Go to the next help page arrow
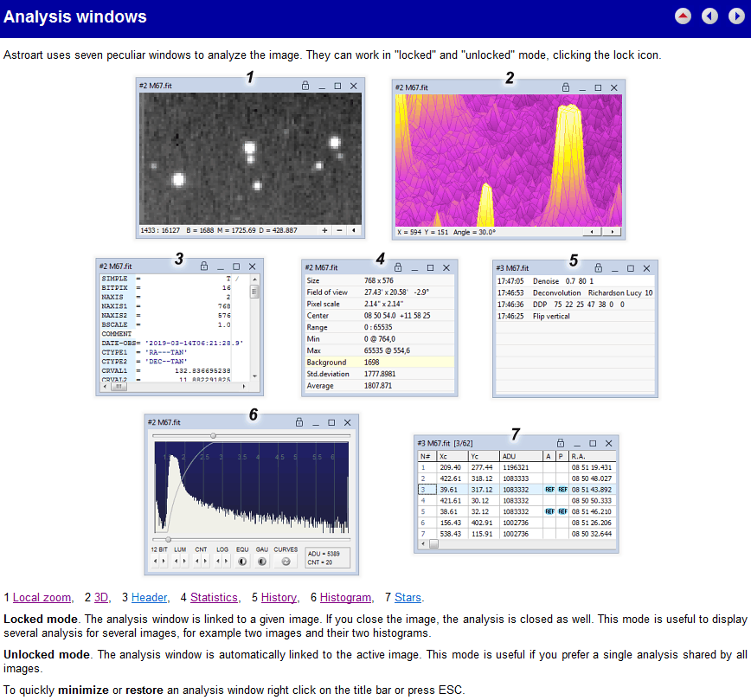The image size is (751, 700). 736,16
